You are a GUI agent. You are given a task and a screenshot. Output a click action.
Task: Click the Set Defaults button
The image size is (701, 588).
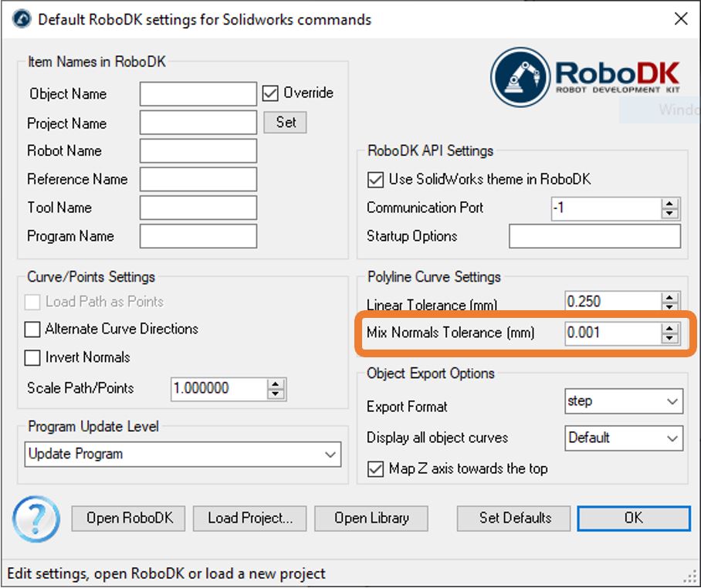514,518
